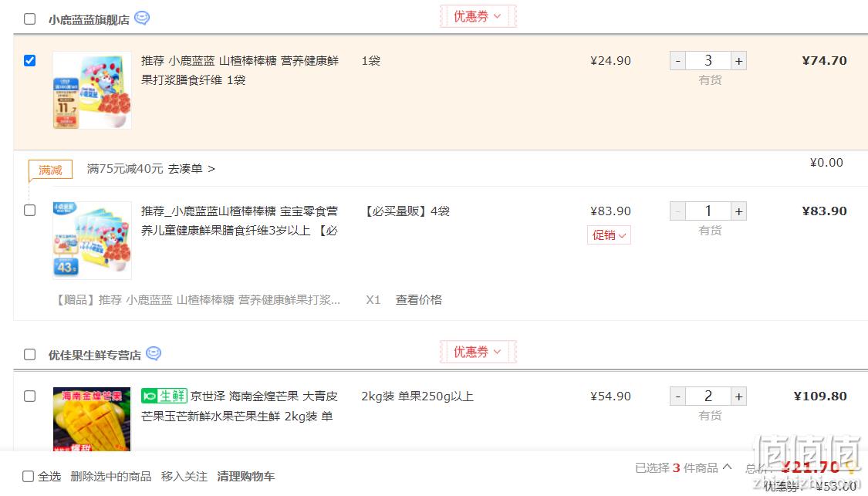Open 山楂棒棒糖 4袋 product thumbnail
The height and width of the screenshot is (496, 868).
[x=92, y=240]
